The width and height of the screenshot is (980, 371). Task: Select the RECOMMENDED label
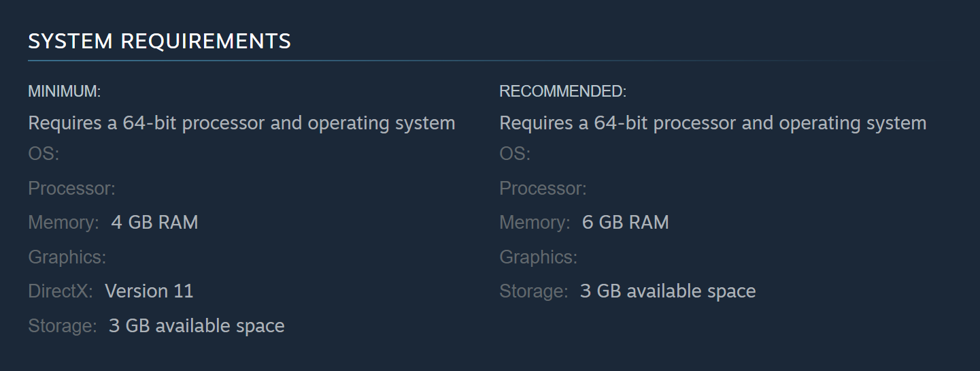563,91
